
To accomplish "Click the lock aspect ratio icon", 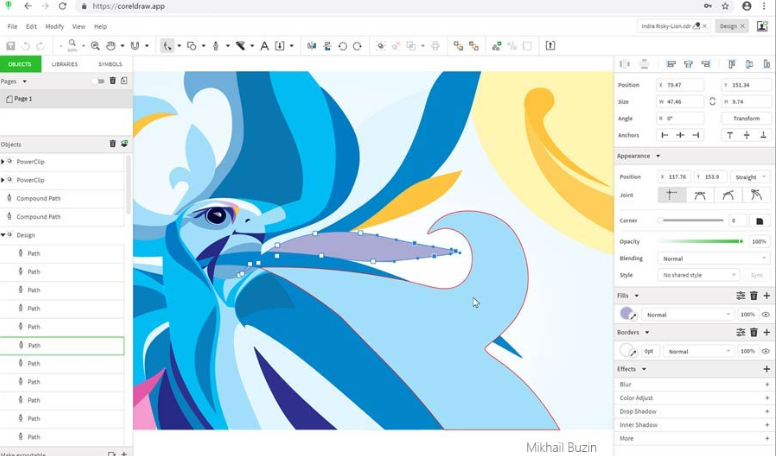I will 712,102.
